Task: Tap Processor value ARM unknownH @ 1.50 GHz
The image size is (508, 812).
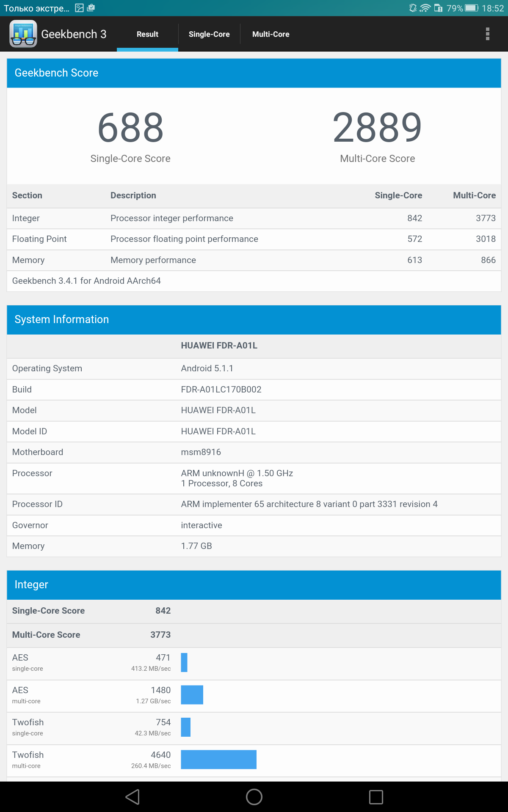Action: coord(237,473)
